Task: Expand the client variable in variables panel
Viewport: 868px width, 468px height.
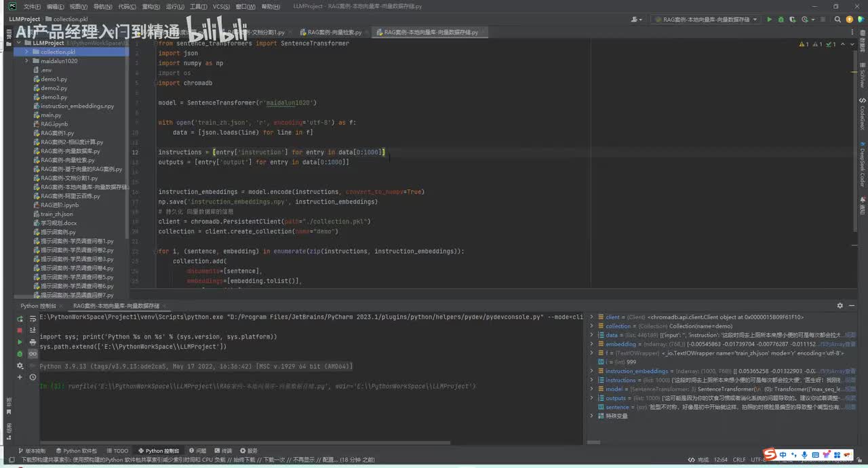Action: [591, 317]
